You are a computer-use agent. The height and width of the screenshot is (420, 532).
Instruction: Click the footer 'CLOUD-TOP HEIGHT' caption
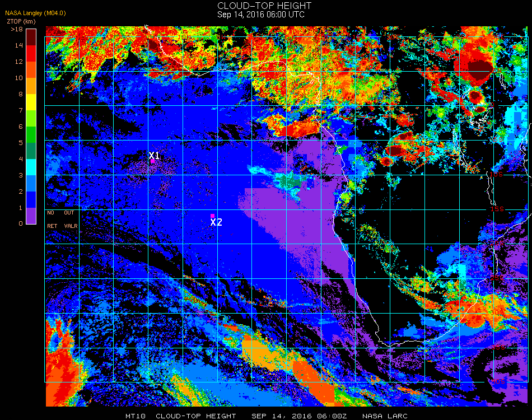point(196,416)
